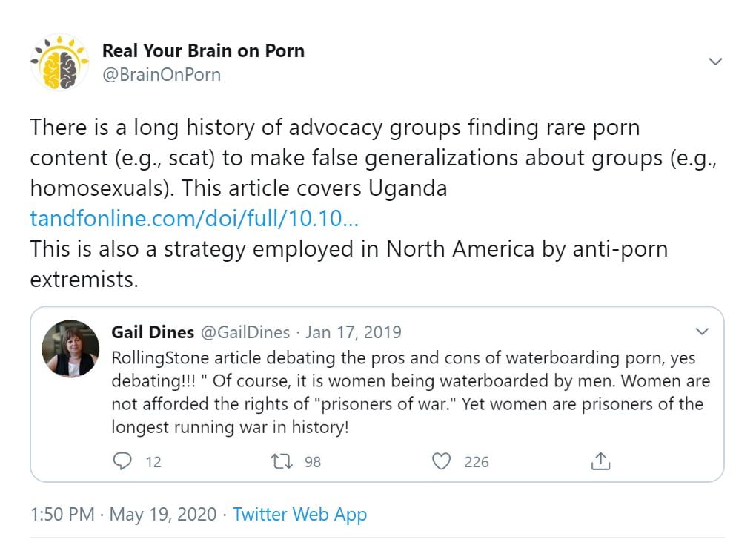Viewport: 756px width, 554px height.
Task: Click the 98 retweet count
Action: click(313, 462)
